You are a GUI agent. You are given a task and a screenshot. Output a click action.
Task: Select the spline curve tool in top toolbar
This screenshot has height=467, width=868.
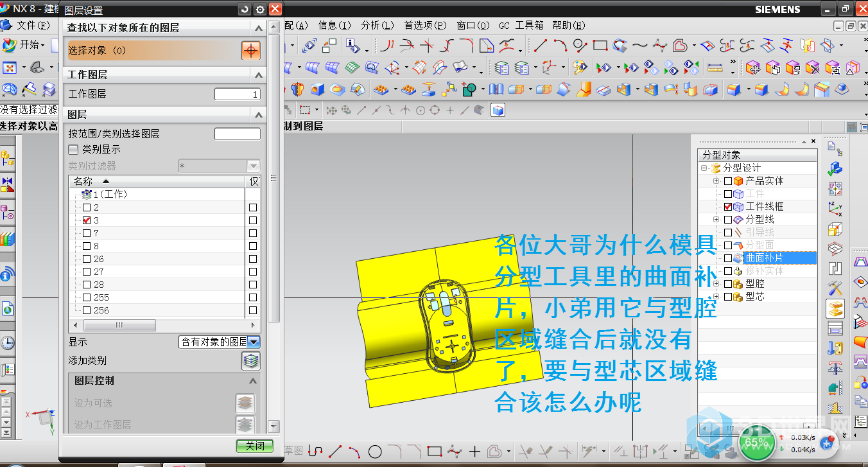pyautogui.click(x=639, y=46)
